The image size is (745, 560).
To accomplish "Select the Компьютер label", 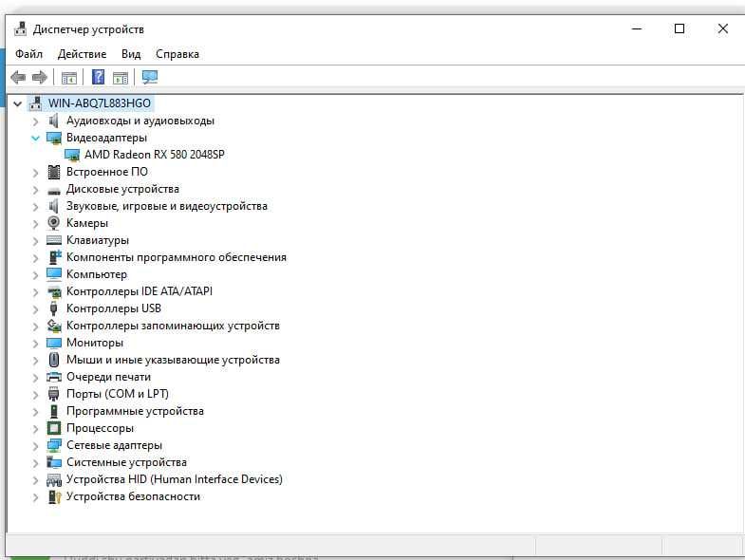I will click(97, 274).
